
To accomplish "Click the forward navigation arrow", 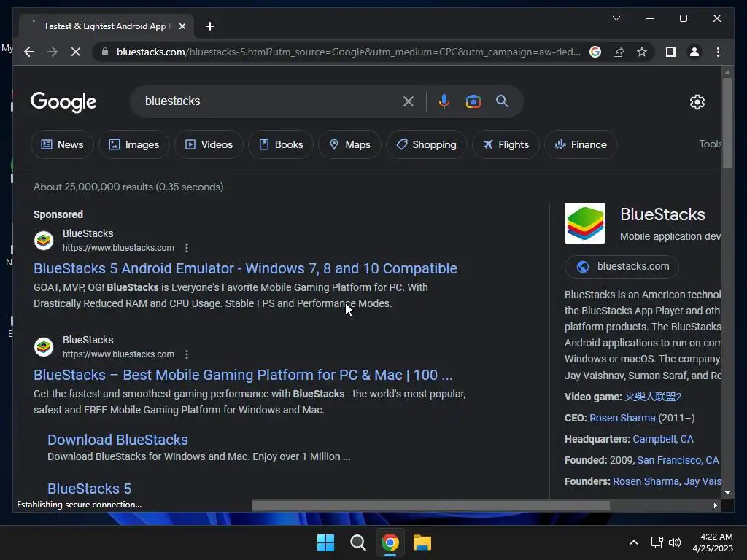I will (53, 52).
